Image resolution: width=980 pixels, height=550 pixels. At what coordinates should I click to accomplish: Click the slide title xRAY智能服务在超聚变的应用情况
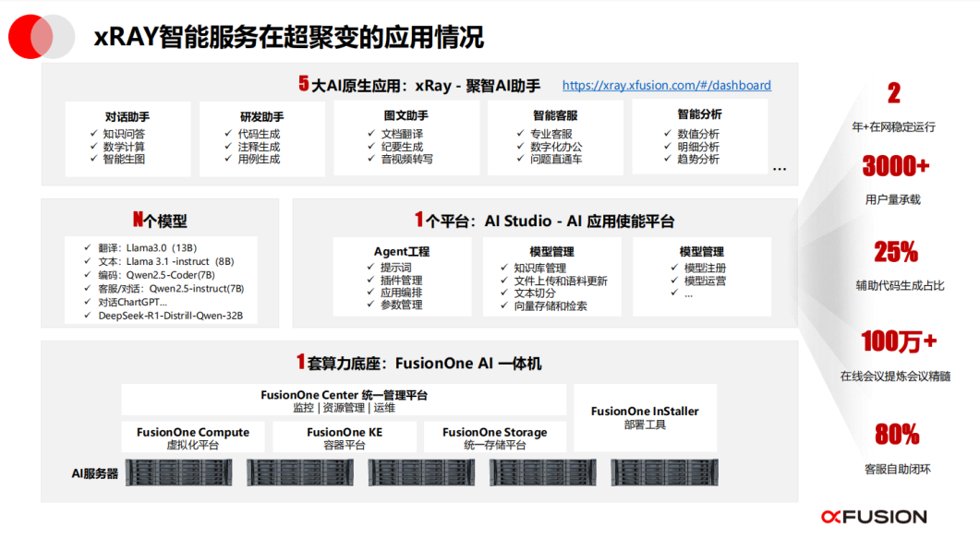pyautogui.click(x=289, y=37)
